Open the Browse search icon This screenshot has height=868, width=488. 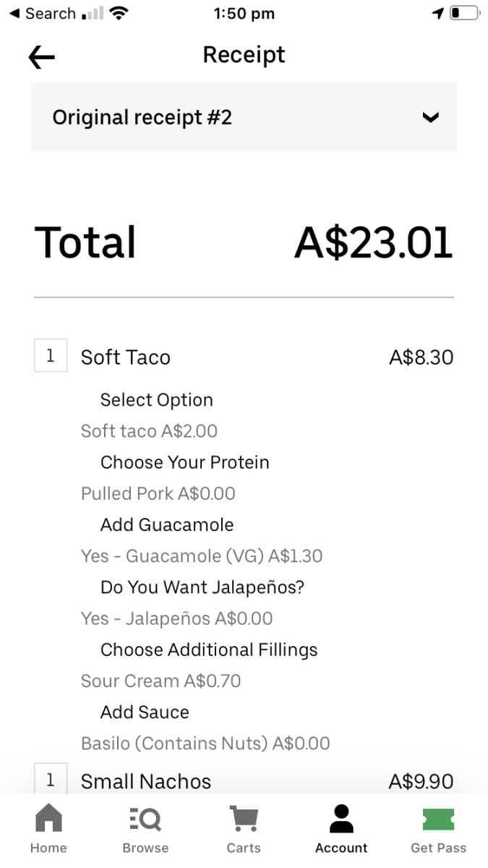[x=145, y=820]
